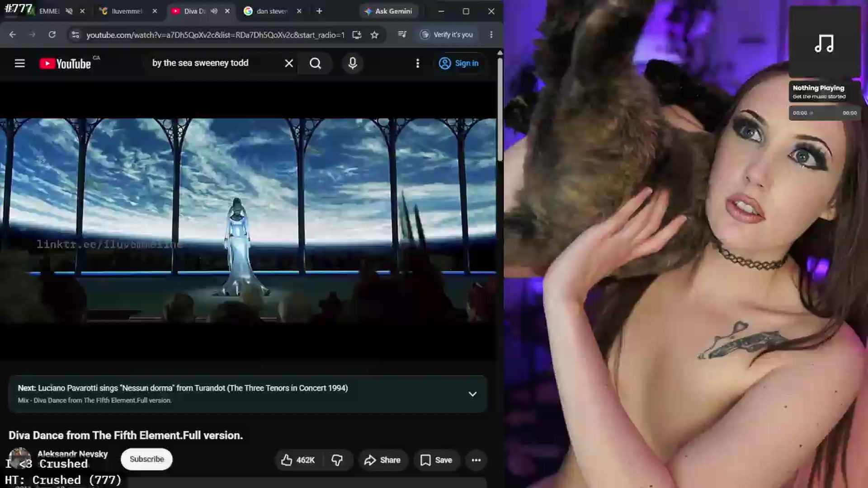Close the EMME tab
The height and width of the screenshot is (488, 868).
click(x=82, y=11)
